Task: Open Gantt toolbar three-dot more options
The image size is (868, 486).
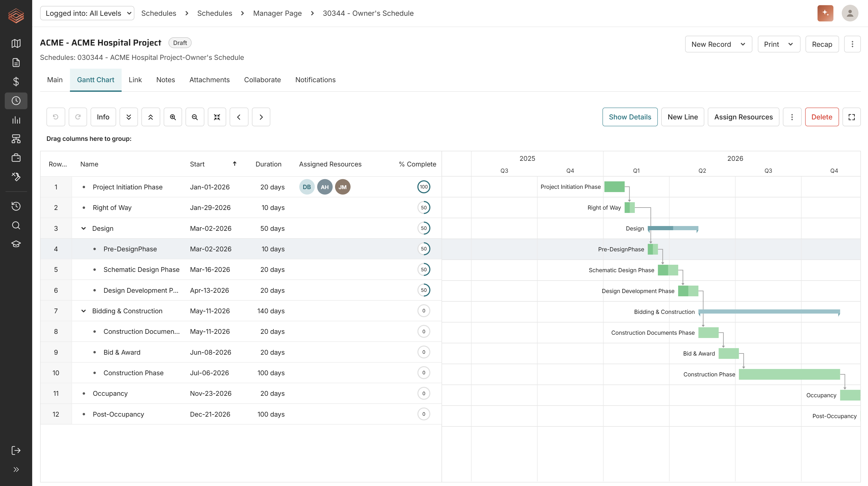Action: (792, 117)
